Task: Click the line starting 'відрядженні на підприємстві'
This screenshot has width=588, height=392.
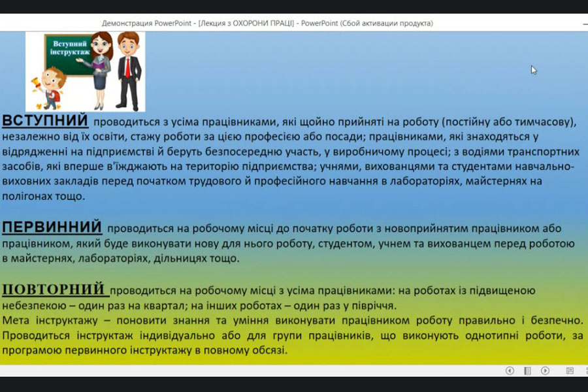Action: [x=291, y=152]
